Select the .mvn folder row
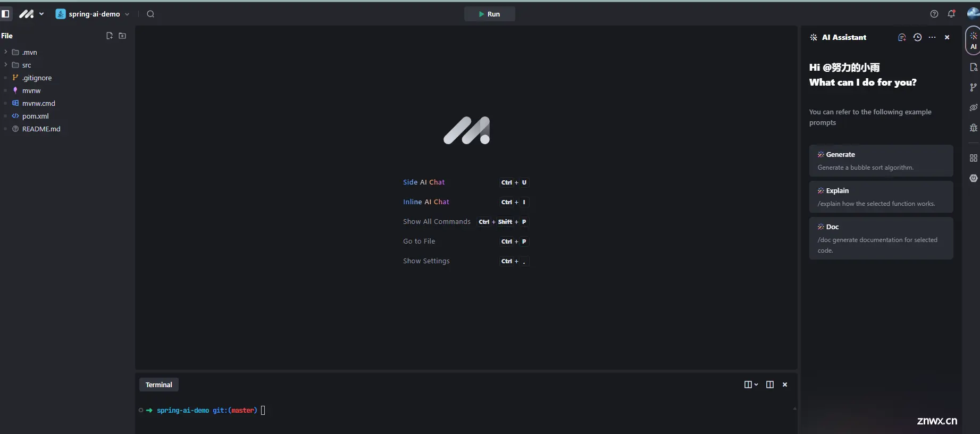 coord(67,52)
